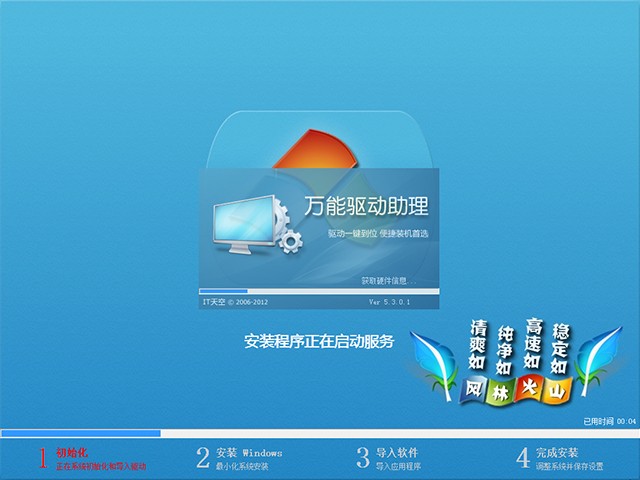Click the right blue feather icon
This screenshot has height=480, width=640.
tap(598, 362)
